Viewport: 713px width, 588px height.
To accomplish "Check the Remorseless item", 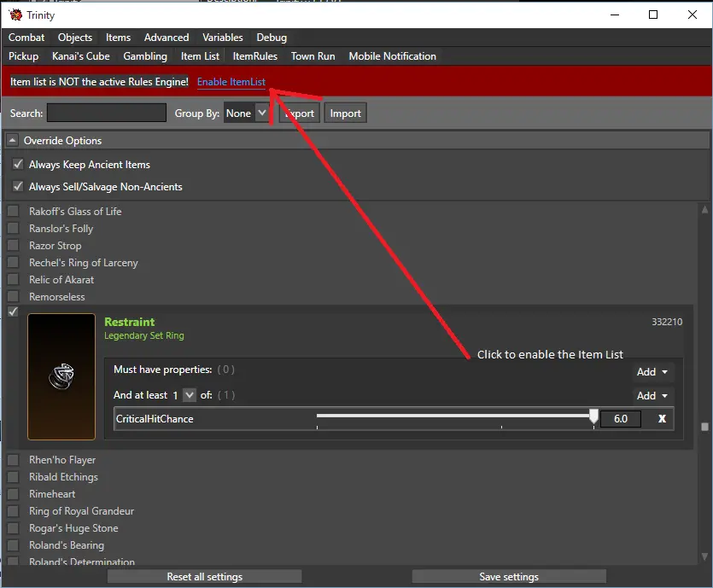I will (x=13, y=296).
